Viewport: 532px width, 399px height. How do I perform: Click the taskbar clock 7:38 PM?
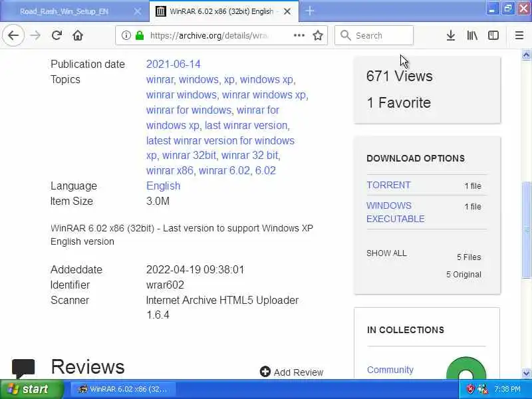pos(507,389)
